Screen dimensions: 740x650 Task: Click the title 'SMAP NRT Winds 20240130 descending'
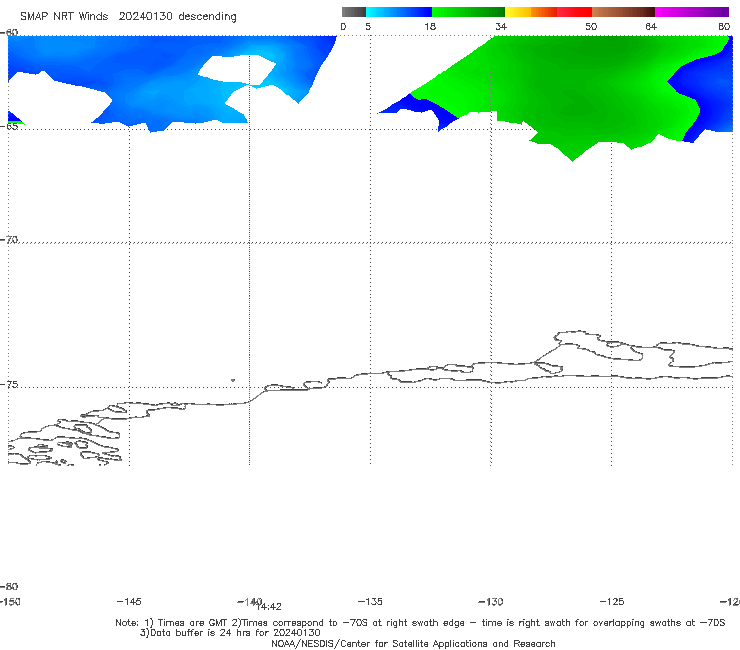(x=128, y=16)
